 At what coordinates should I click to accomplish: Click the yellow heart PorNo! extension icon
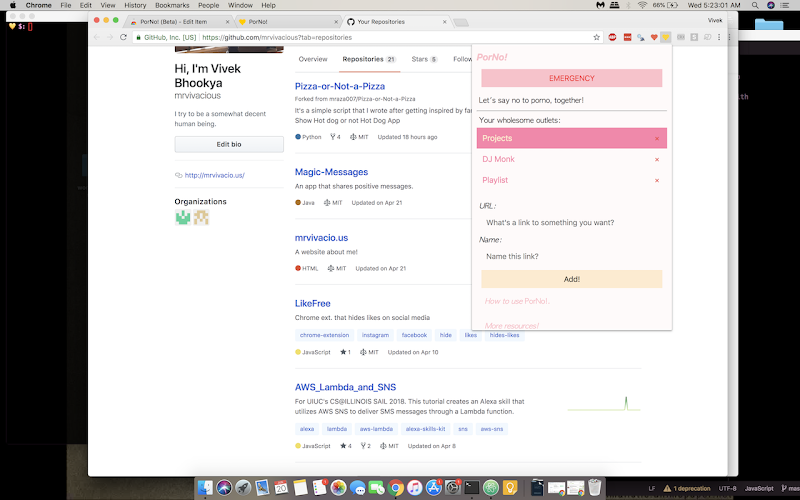(x=665, y=37)
